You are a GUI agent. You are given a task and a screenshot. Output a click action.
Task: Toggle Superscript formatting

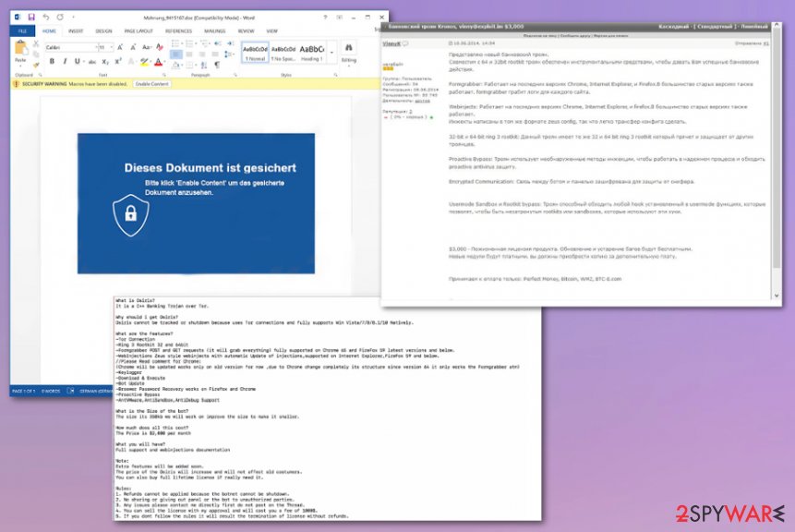tap(118, 61)
